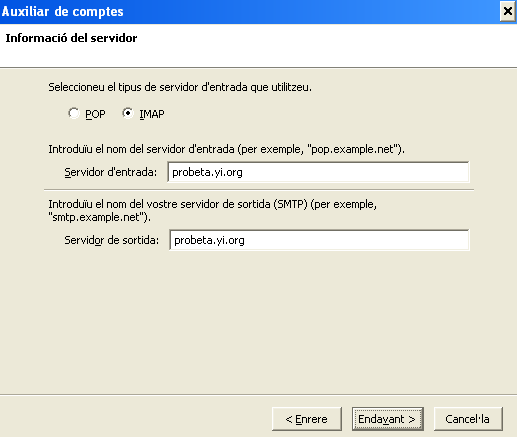Click the "Servidor de sortida:" field label
The image size is (517, 437).
click(x=112, y=240)
